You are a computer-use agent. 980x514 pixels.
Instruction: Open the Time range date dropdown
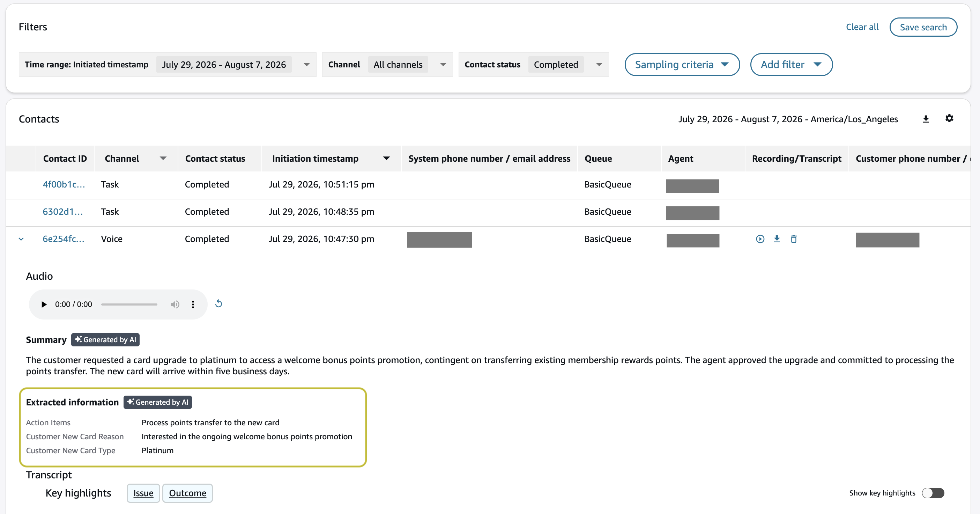(306, 65)
